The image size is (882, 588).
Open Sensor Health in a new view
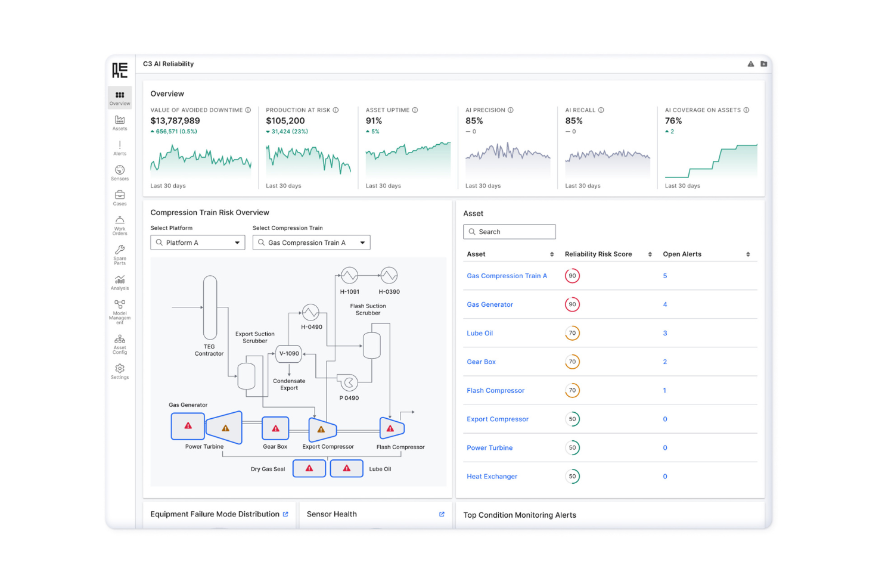tap(442, 514)
